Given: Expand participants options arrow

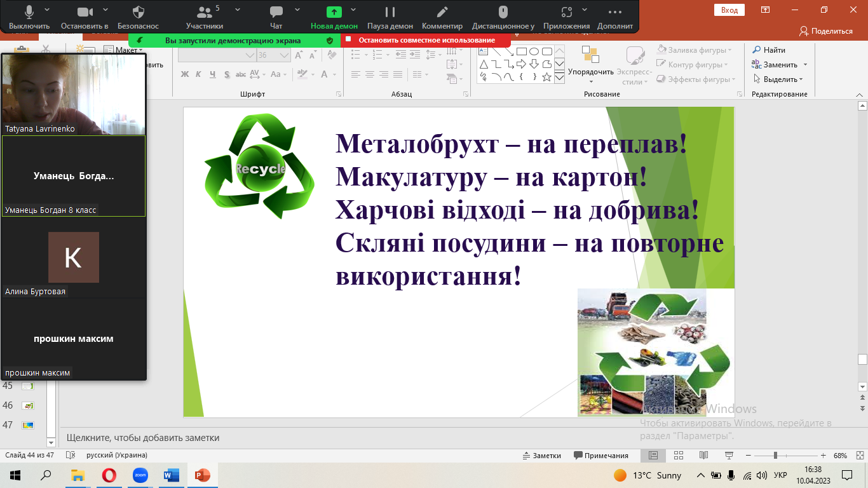Looking at the screenshot, I should click(238, 10).
